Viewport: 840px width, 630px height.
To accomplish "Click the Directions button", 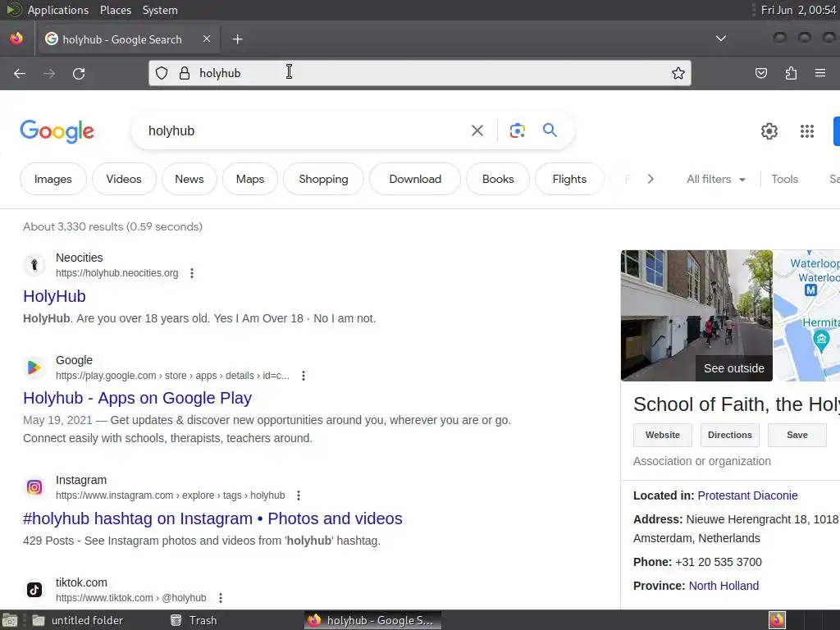I will (x=729, y=435).
